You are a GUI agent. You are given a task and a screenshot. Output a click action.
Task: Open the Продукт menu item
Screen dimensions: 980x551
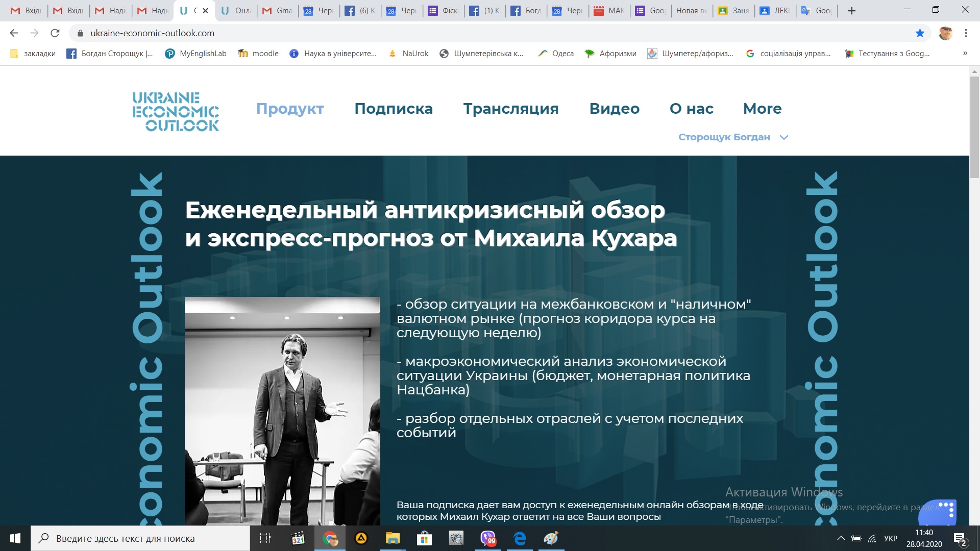click(x=290, y=109)
